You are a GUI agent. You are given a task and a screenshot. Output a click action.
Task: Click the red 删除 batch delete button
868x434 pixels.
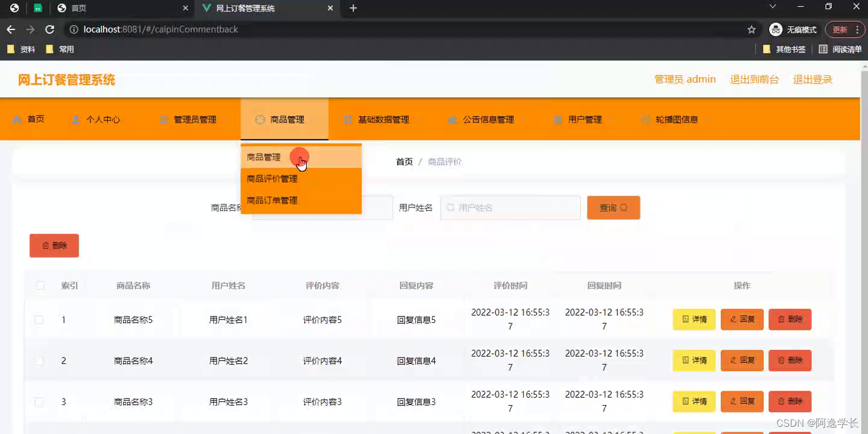(x=54, y=245)
